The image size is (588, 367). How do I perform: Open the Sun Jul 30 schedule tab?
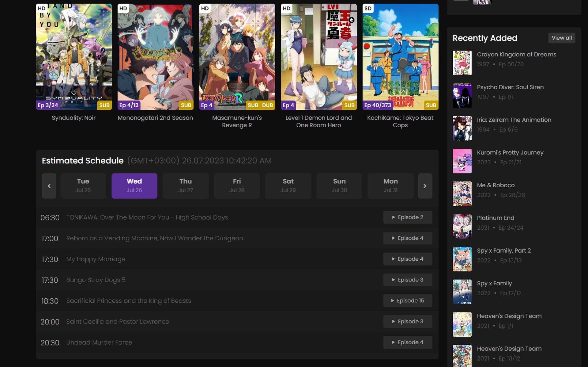tap(339, 186)
